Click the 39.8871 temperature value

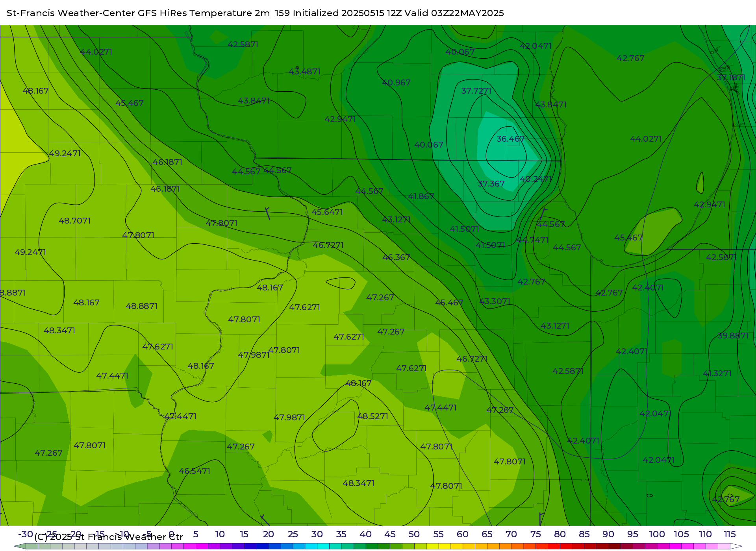pos(733,336)
